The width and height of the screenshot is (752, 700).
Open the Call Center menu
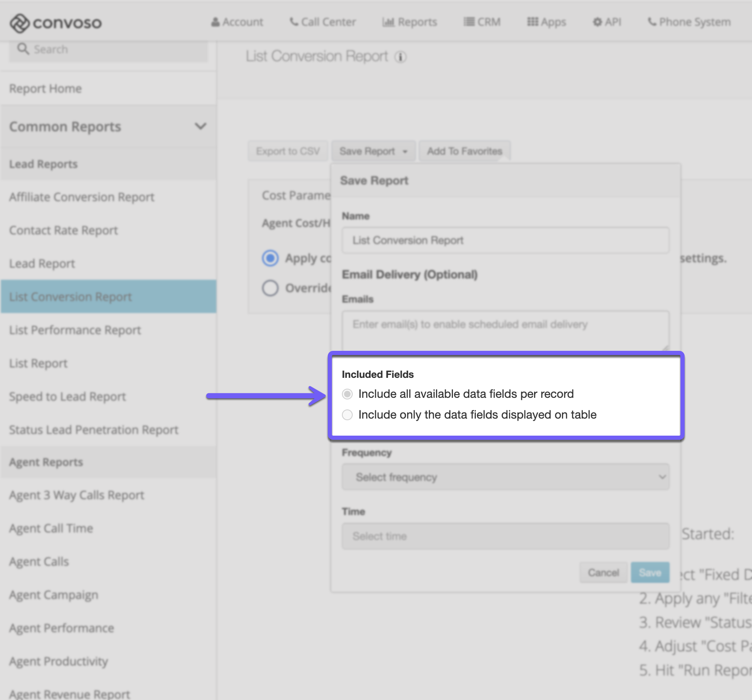pos(323,22)
